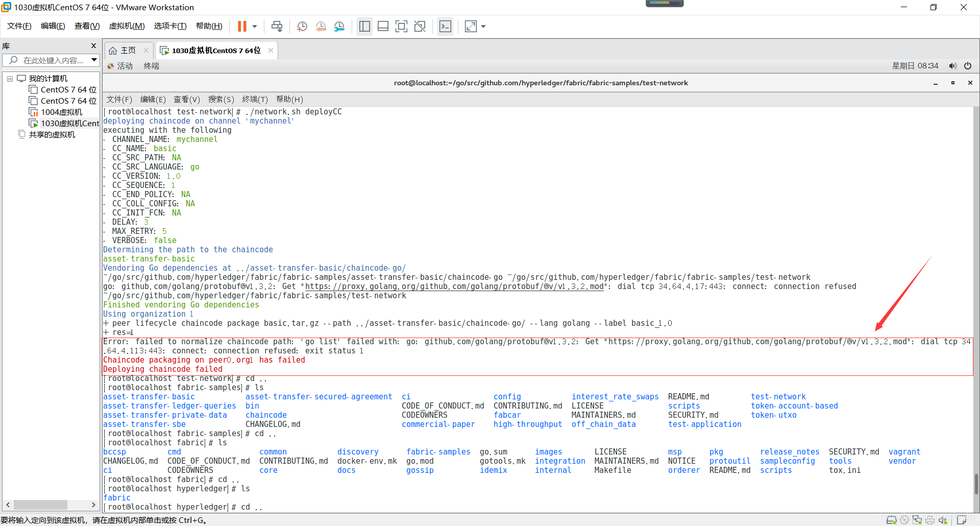Viewport: 980px width, 526px height.
Task: Click the sound card status icon
Action: pyautogui.click(x=943, y=520)
